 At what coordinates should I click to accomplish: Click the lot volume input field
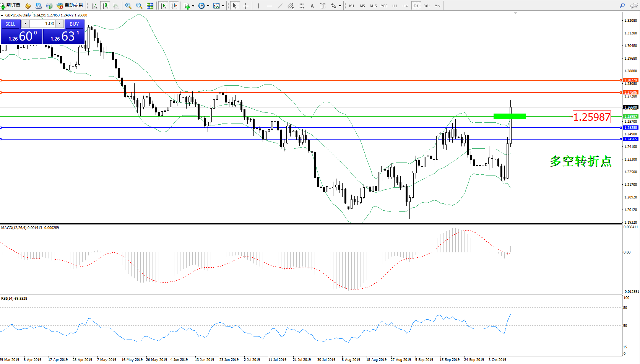pyautogui.click(x=43, y=24)
